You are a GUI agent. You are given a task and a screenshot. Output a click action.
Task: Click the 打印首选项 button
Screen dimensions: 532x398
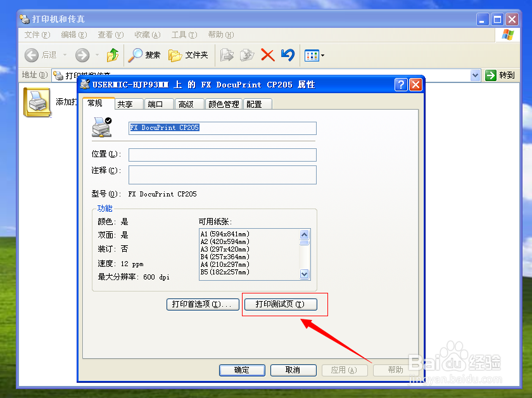[x=203, y=304]
